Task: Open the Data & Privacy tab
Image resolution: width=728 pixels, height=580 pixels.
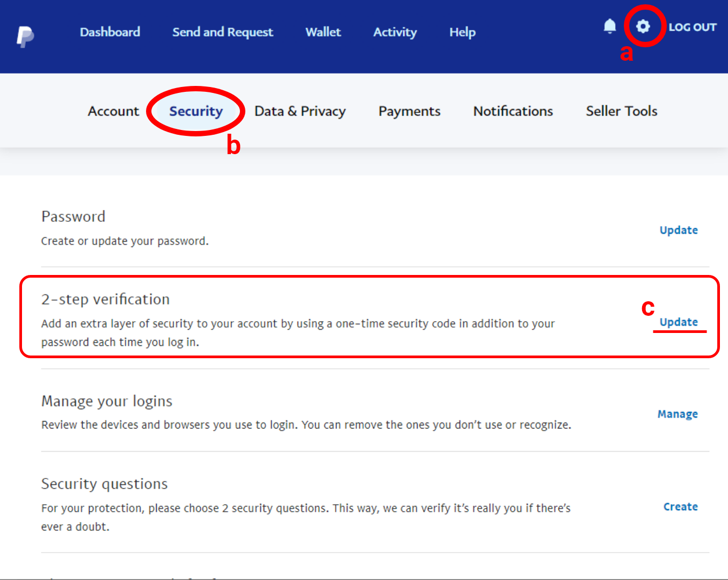Action: [300, 111]
